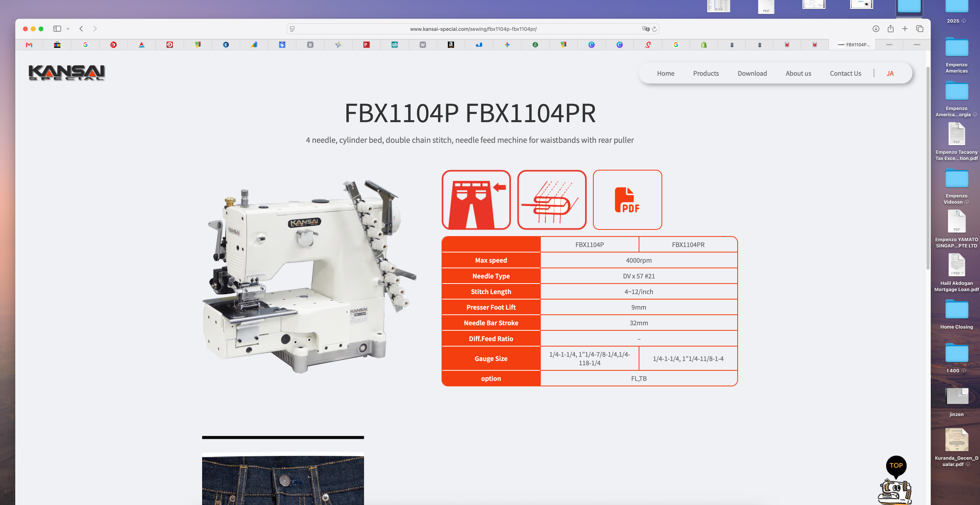Switch to the red-blue triangle tab

(142, 45)
